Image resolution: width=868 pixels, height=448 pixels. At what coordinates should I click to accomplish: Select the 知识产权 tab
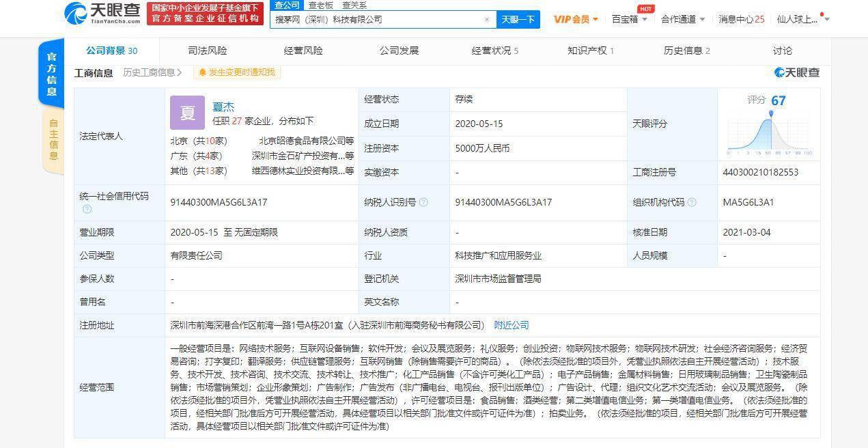pos(591,51)
